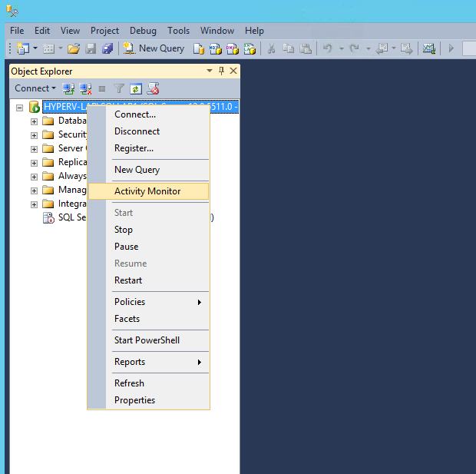This screenshot has width=476, height=474.
Task: Open the Policies submenu
Action: 148,302
